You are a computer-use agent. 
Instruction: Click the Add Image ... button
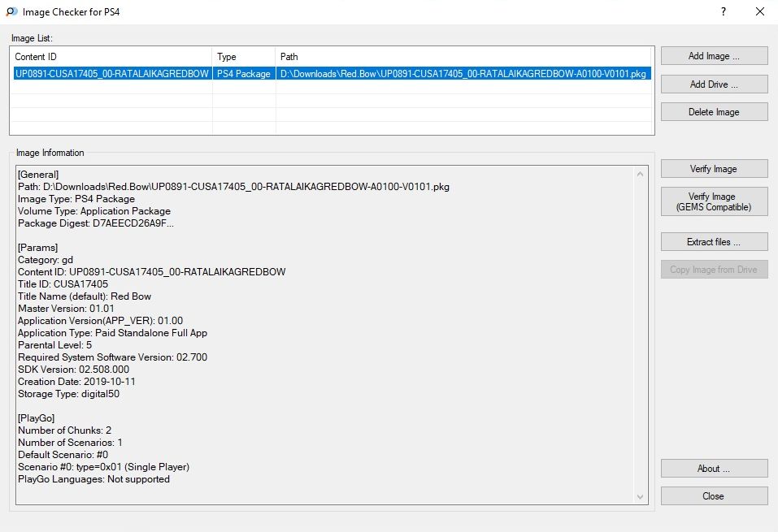[x=714, y=56]
